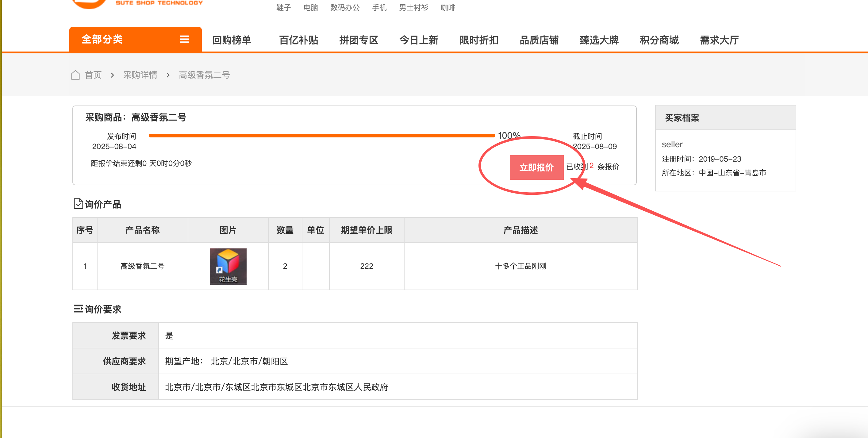The image size is (868, 438).
Task: Click chevron after 首页 in breadcrumb
Action: coord(112,75)
